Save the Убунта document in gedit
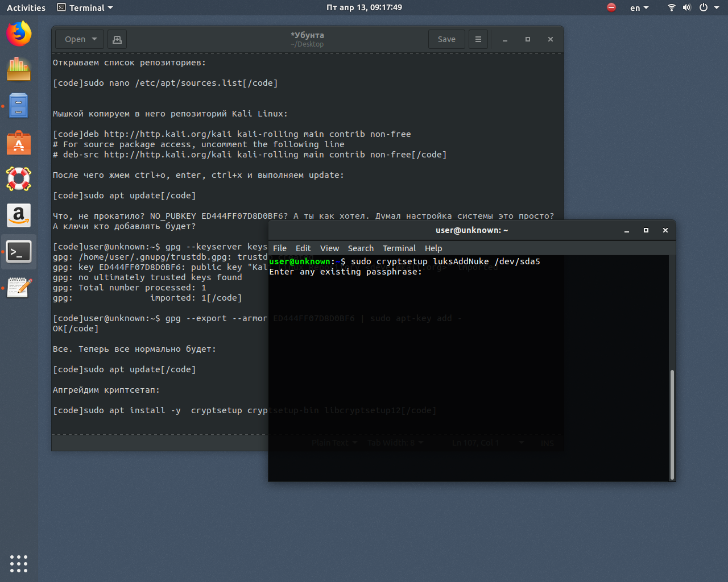 point(446,39)
